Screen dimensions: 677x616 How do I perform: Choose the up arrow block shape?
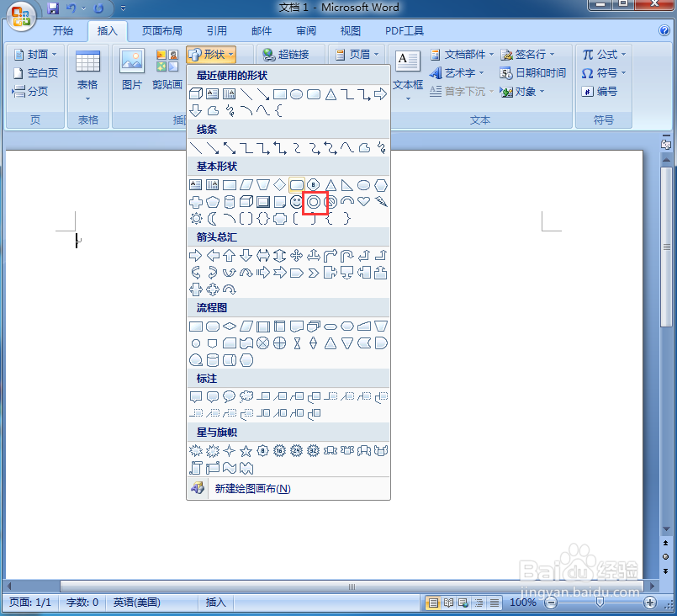(230, 256)
